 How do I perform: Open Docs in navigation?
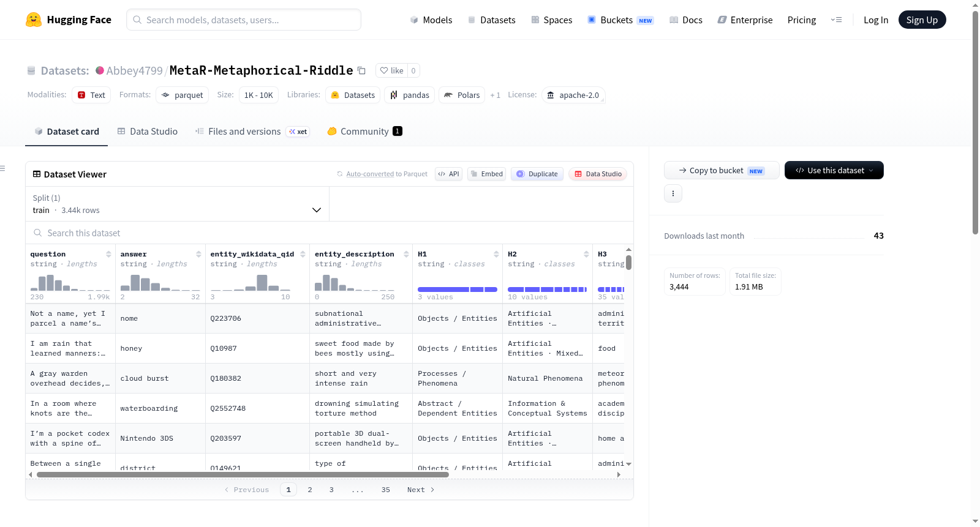click(x=686, y=20)
